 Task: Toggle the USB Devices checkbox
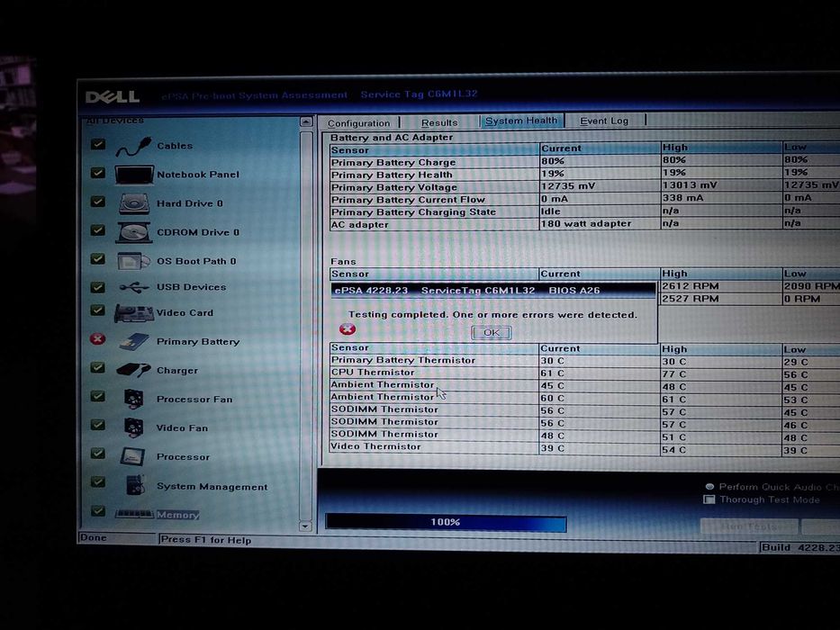(x=97, y=286)
